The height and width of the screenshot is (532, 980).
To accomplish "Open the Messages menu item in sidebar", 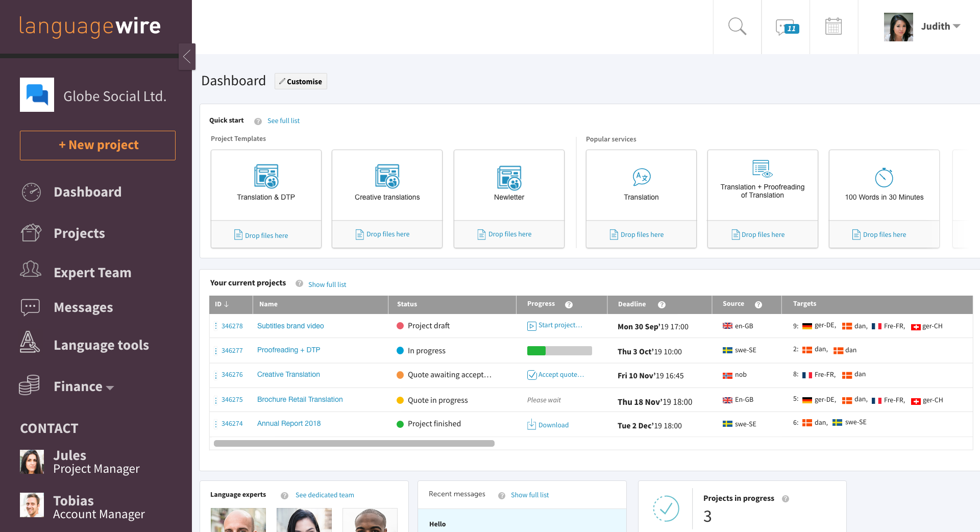I will (x=83, y=307).
